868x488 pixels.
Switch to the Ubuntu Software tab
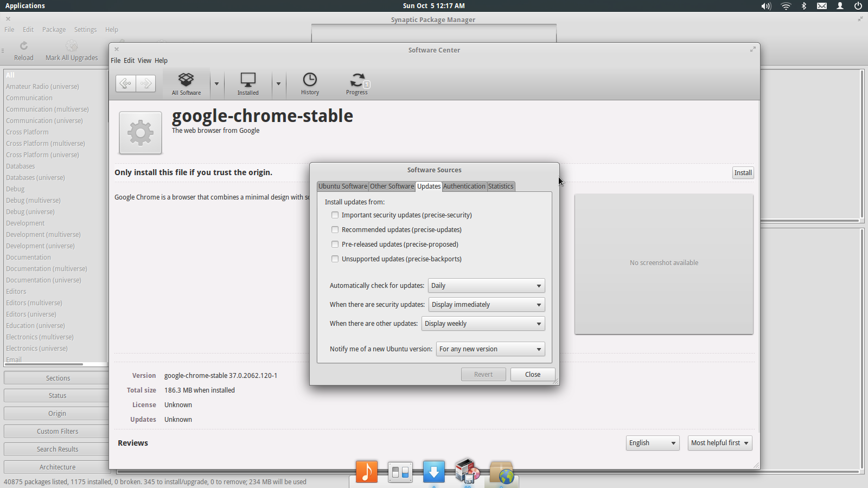[343, 186]
